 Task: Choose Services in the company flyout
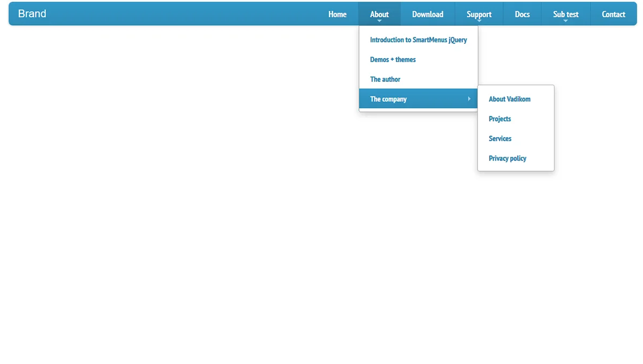point(500,139)
